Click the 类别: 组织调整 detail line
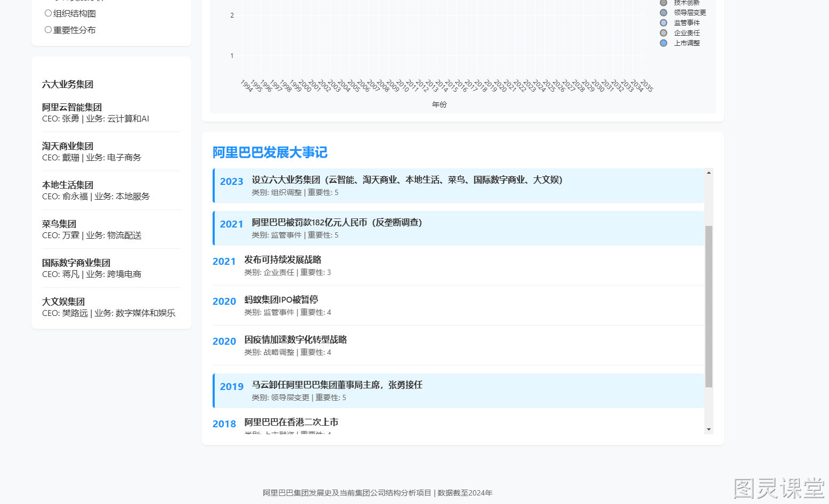The height and width of the screenshot is (504, 829). [295, 193]
